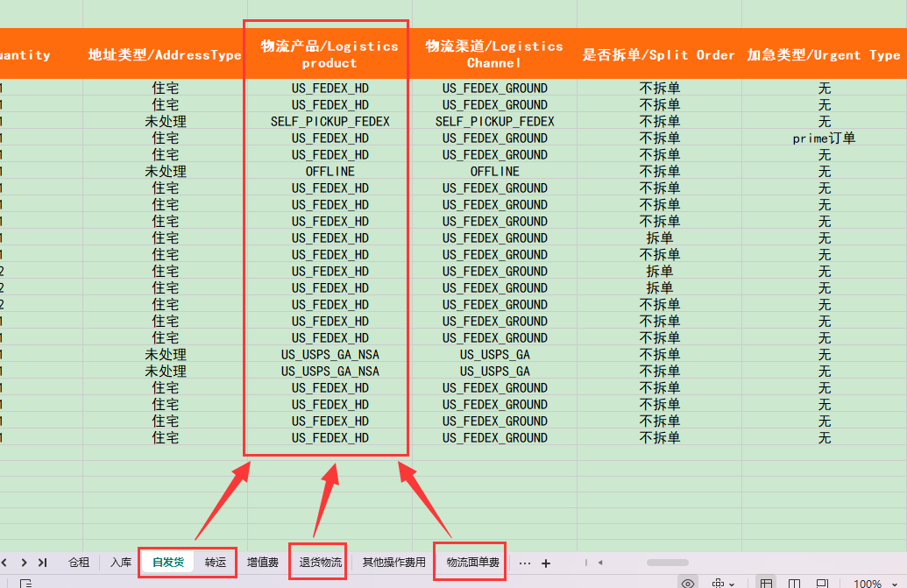The width and height of the screenshot is (907, 588).
Task: Click the second US_USPS_GA_NSA cell
Action: [329, 372]
